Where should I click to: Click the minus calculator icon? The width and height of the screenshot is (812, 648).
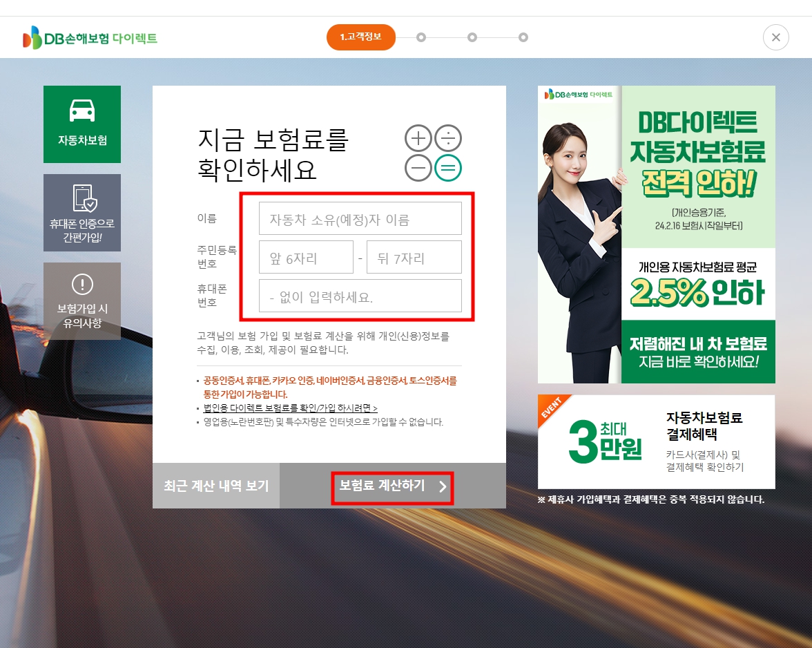(418, 168)
